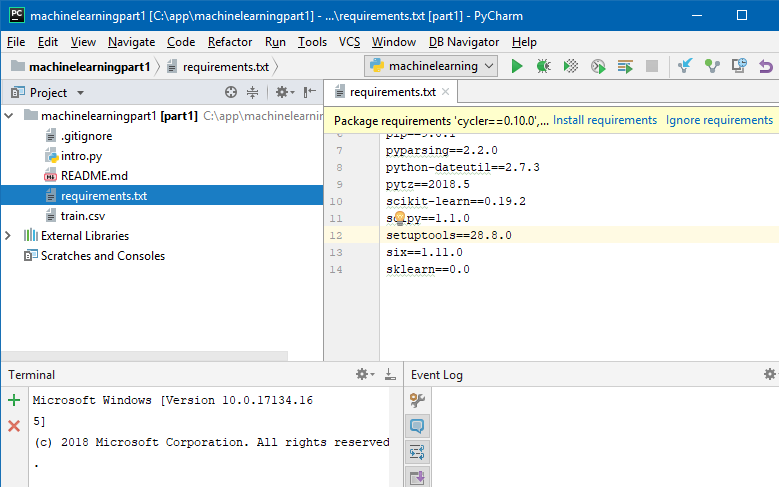Place cursor on setuptools==28.8.0 line
This screenshot has width=779, height=487.
click(x=449, y=235)
